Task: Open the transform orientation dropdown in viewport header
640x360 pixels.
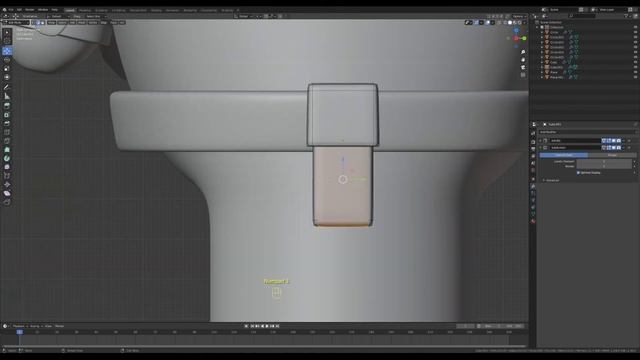Action: click(245, 16)
